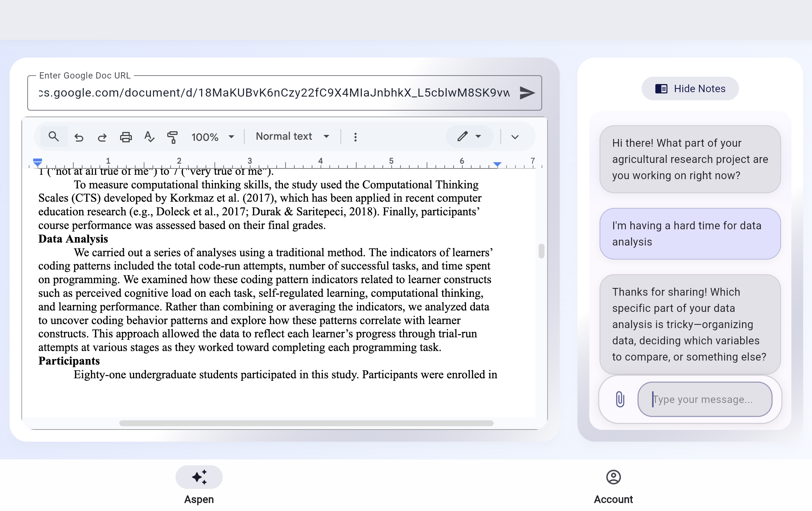Open the three-dot more options menu
Image resolution: width=812 pixels, height=511 pixels.
click(x=355, y=137)
